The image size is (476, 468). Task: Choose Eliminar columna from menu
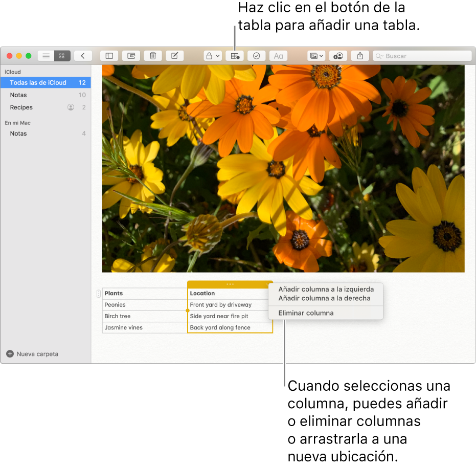[306, 313]
